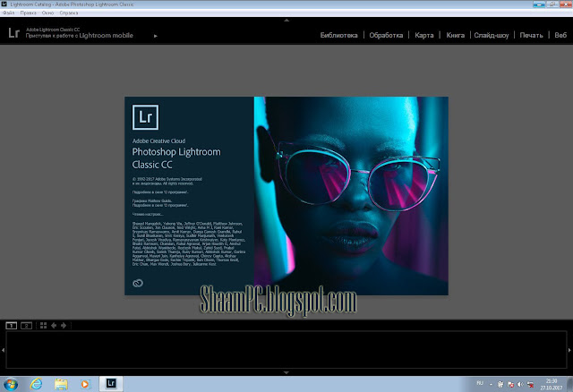Switch to the Обработка module

386,35
